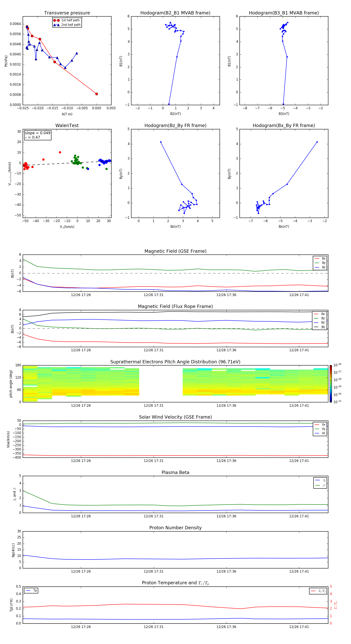
Task: Click the "0.0064" tick on Transverse pressure
Action: pos(15,24)
